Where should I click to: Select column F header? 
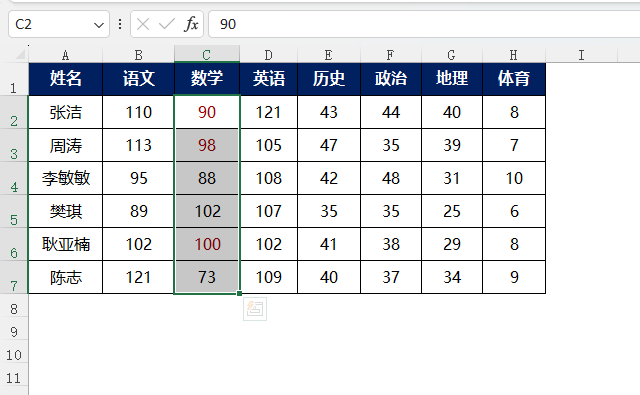tap(391, 54)
